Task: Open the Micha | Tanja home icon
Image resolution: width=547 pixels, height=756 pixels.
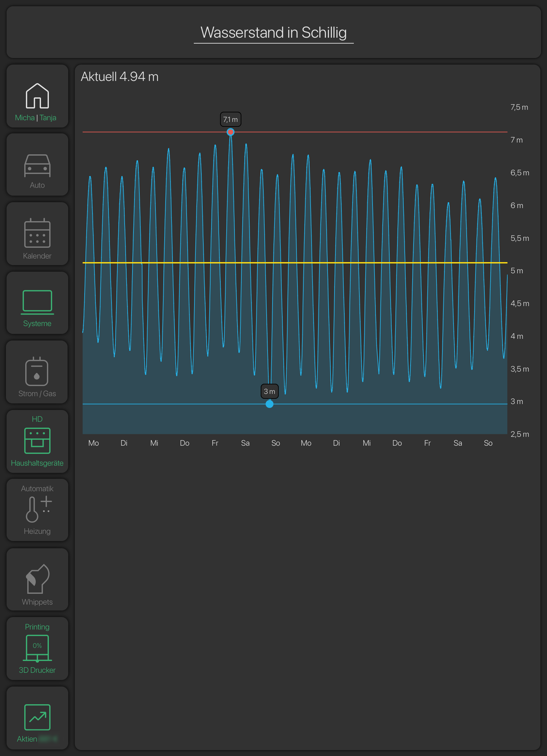Action: pos(37,96)
